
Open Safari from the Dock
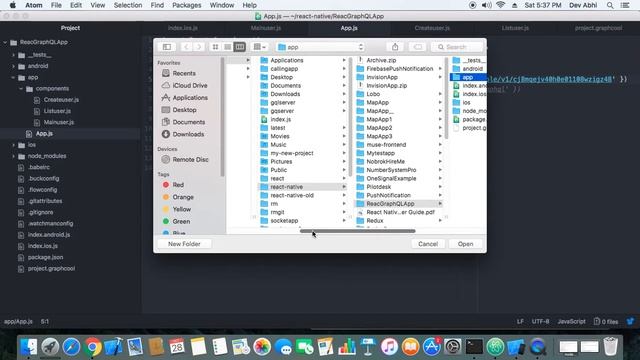pos(71,347)
